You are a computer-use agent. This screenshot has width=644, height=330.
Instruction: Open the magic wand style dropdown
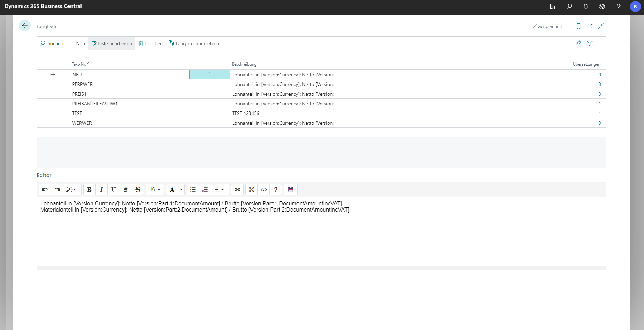[x=71, y=190]
